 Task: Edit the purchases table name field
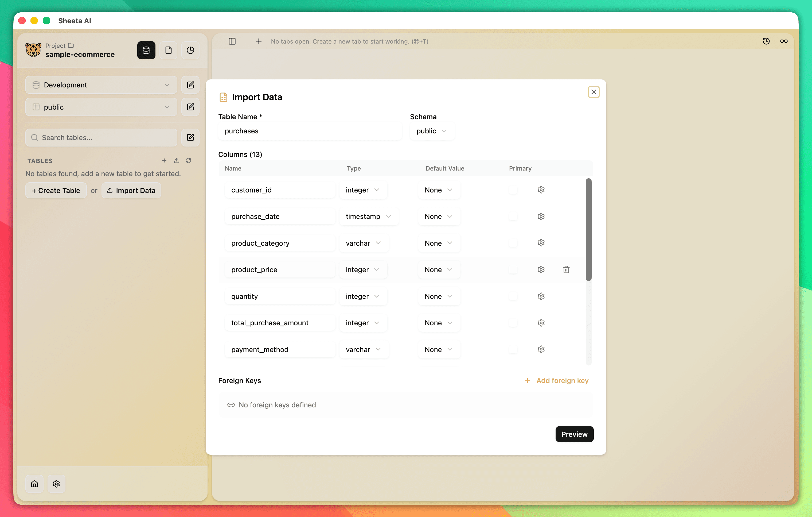point(310,131)
